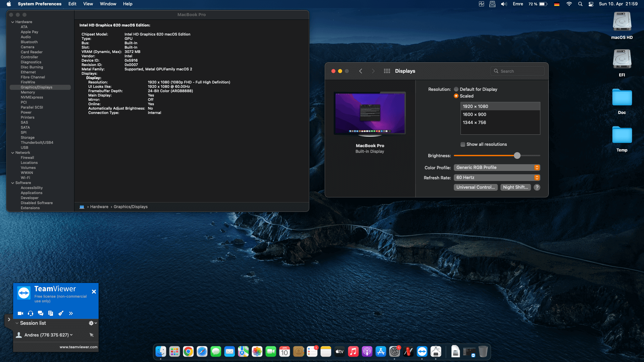Open the Edit menu
The width and height of the screenshot is (644, 362).
coord(72,4)
